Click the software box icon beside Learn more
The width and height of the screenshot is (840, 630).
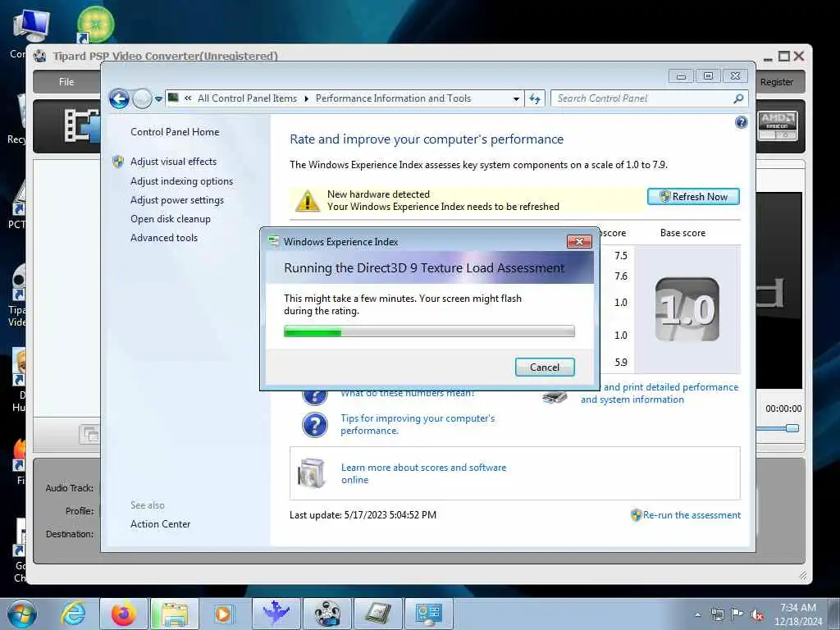tap(312, 472)
